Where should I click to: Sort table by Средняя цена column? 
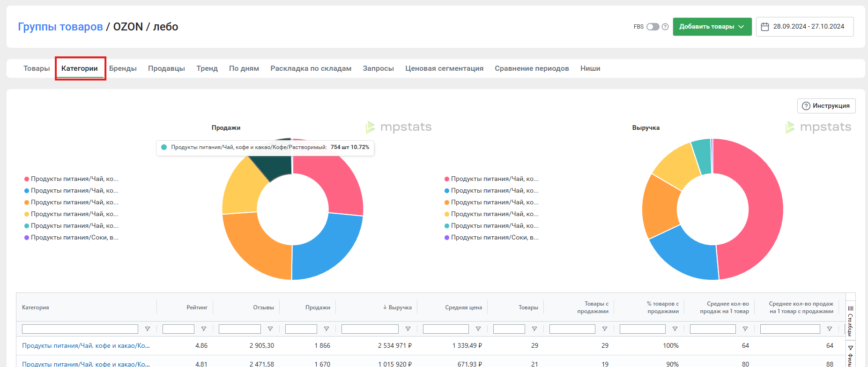pos(463,307)
